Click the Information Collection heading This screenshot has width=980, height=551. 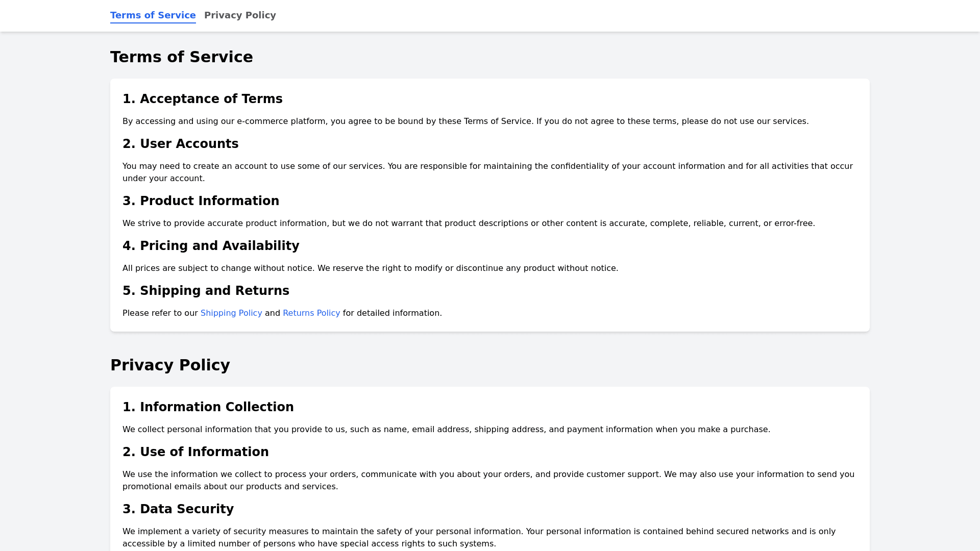click(x=208, y=407)
